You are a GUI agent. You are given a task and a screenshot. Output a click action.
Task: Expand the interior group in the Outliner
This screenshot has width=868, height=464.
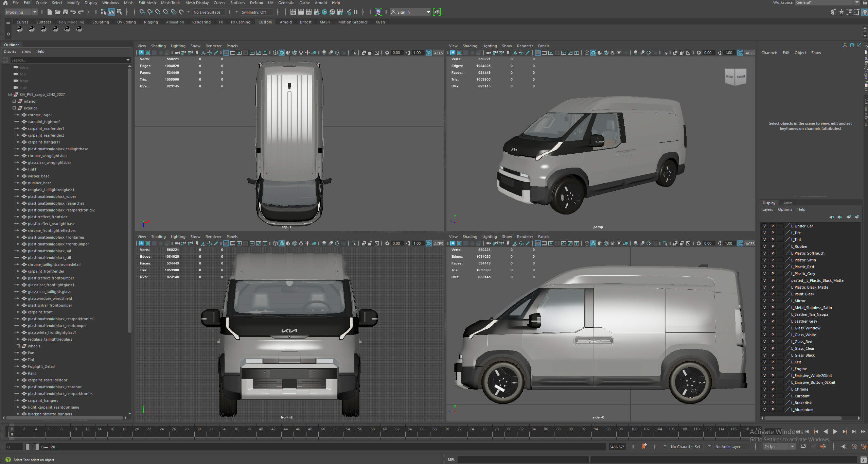[14, 101]
